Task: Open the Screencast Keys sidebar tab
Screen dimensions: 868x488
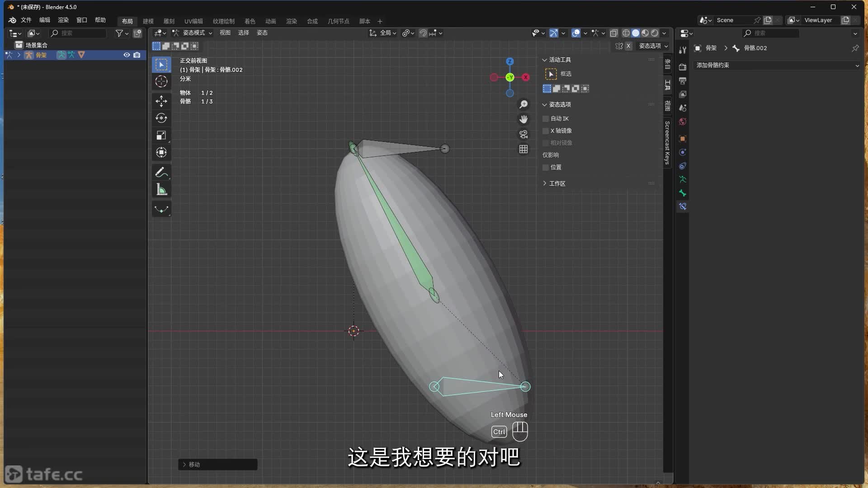Action: pos(667,143)
